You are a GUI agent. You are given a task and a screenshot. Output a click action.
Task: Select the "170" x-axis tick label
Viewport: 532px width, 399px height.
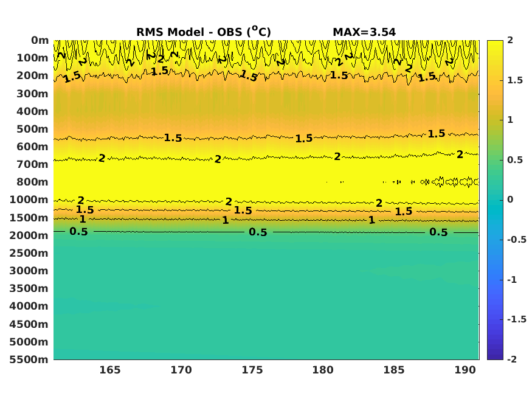[x=181, y=370]
